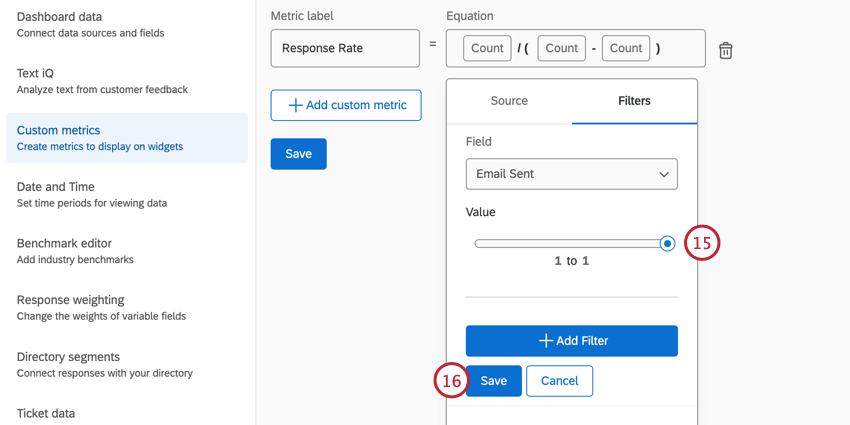Screen dimensions: 850x425
Task: Click the Add Filter button
Action: click(x=571, y=341)
